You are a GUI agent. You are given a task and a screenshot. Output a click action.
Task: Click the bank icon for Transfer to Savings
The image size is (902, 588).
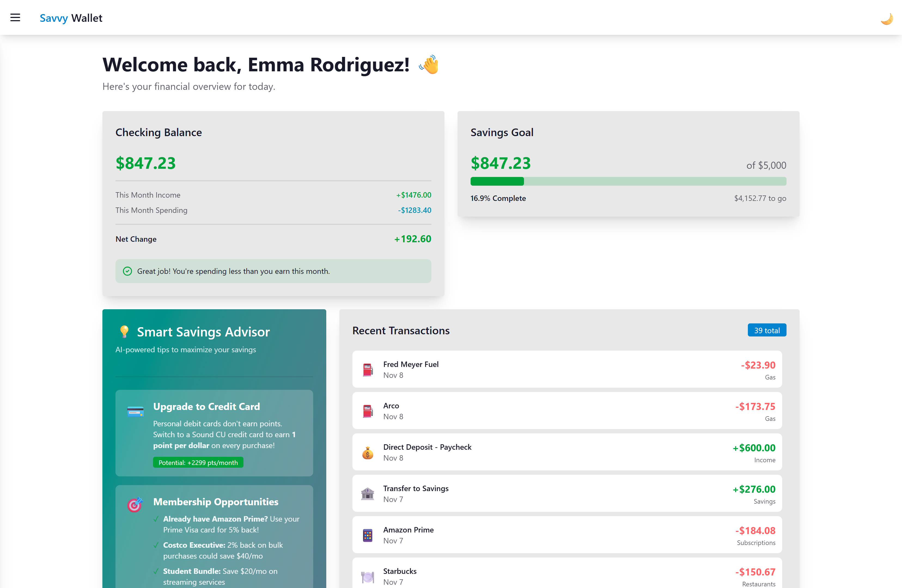click(x=367, y=494)
